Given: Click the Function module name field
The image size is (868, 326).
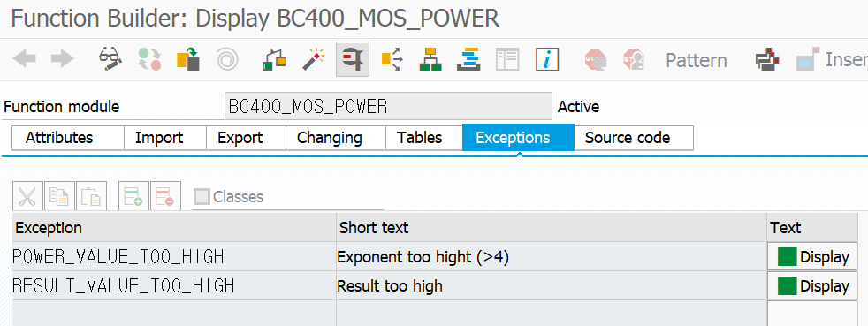Looking at the screenshot, I should tap(388, 106).
